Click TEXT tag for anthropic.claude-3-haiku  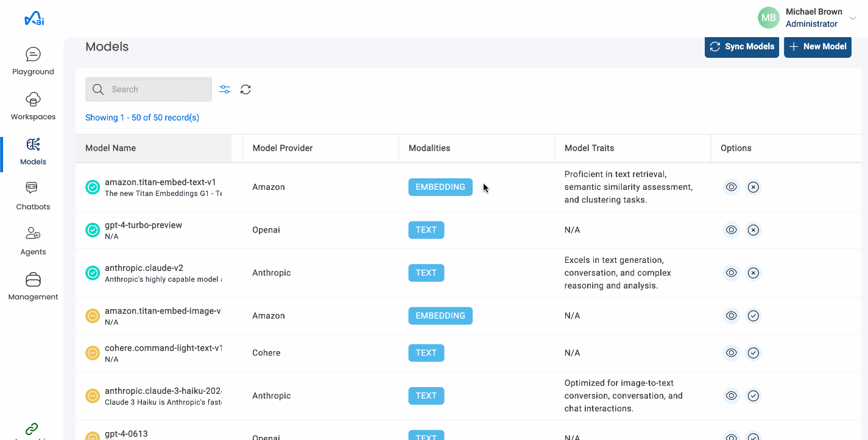(426, 396)
